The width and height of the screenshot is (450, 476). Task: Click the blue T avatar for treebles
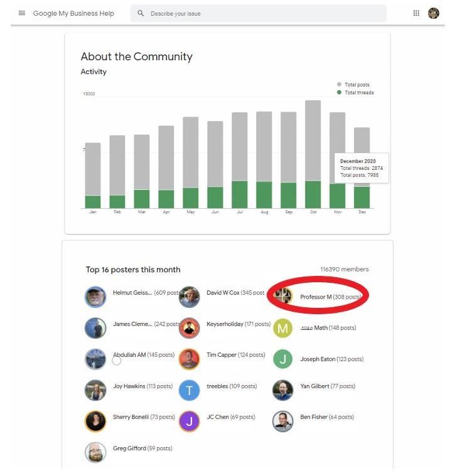click(x=189, y=390)
